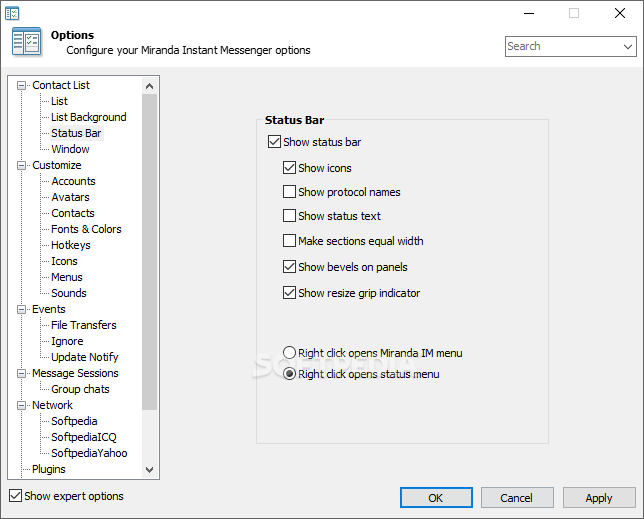Open the Search dropdown arrow
Screen dimensions: 644x519
click(x=628, y=46)
